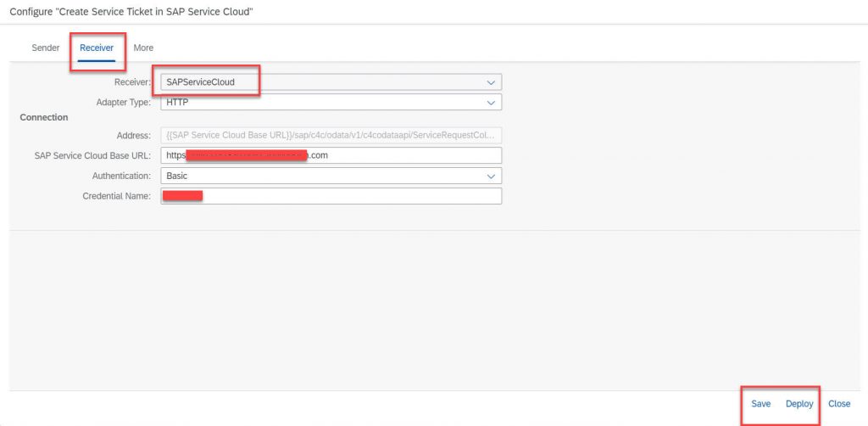868x426 pixels.
Task: Open the Adapter Type dropdown showing HTTP
Action: tap(331, 102)
